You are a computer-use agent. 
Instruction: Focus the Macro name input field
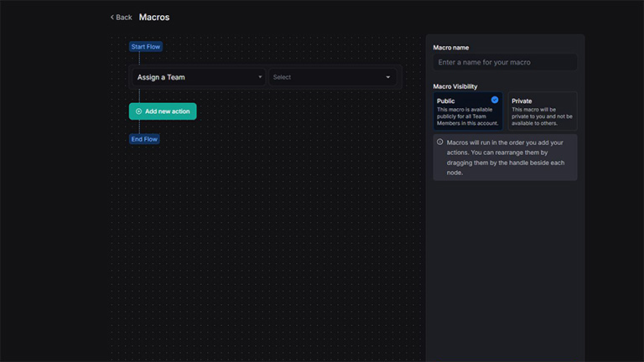[x=505, y=62]
